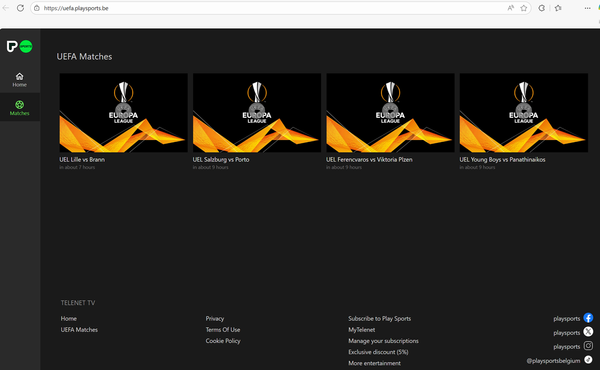Open UEL Salzburg vs Porto thumbnail
Viewport: 600px width, 370px height.
tap(257, 113)
